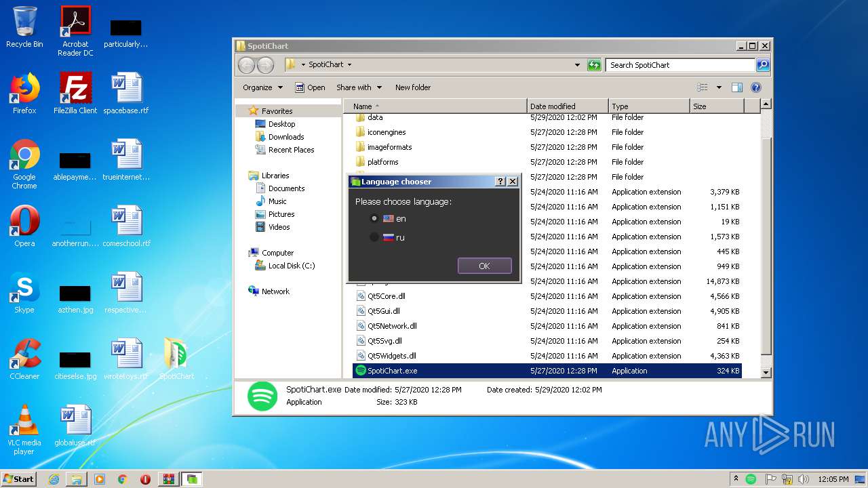Select Qt5Svg.dll file
The width and height of the screenshot is (868, 488).
(384, 341)
